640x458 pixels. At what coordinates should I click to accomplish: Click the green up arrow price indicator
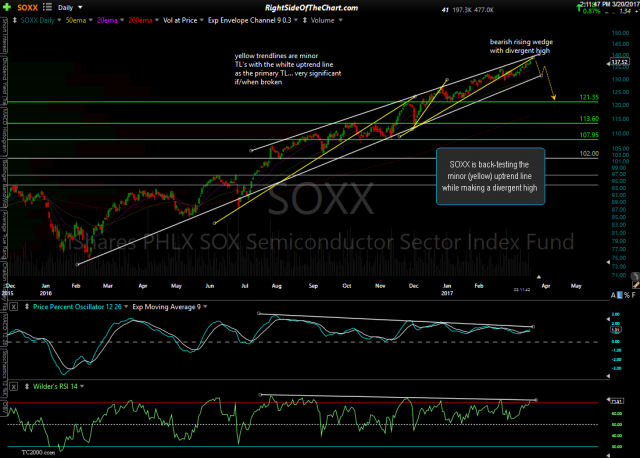click(x=579, y=7)
